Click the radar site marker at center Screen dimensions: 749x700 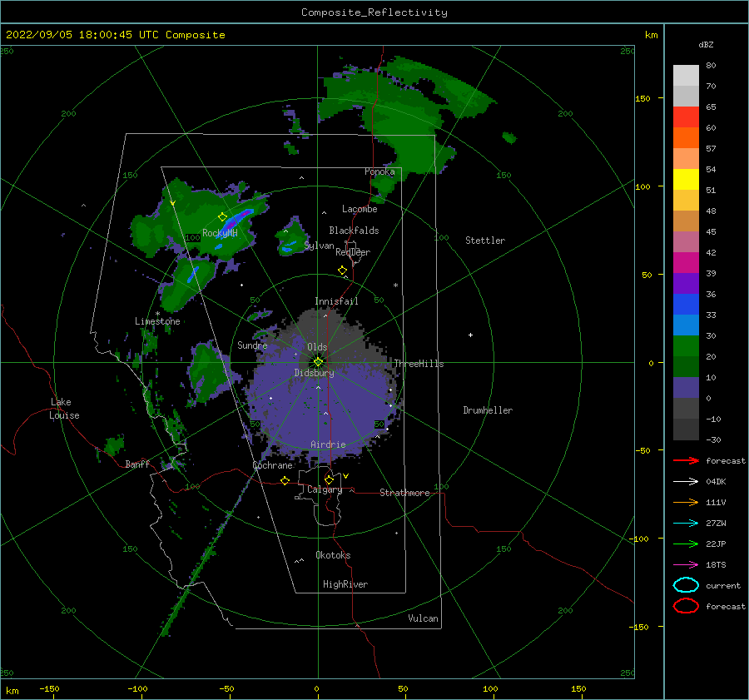(x=318, y=362)
